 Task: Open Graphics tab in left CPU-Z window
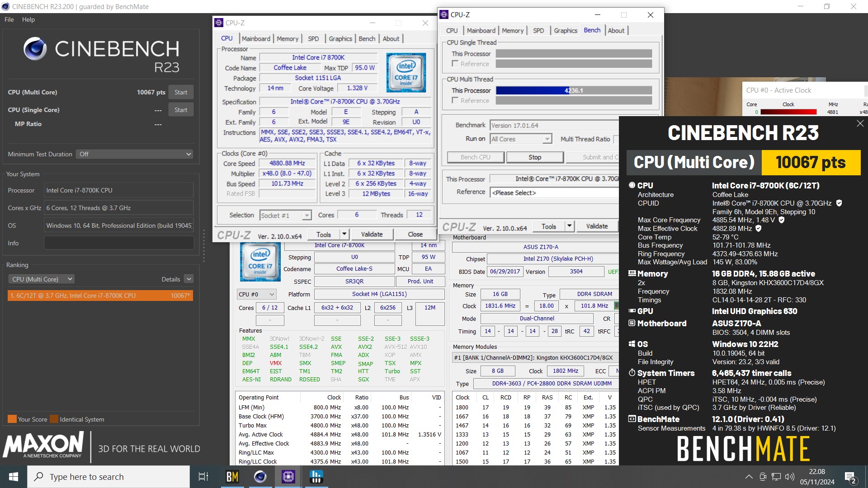coord(340,39)
